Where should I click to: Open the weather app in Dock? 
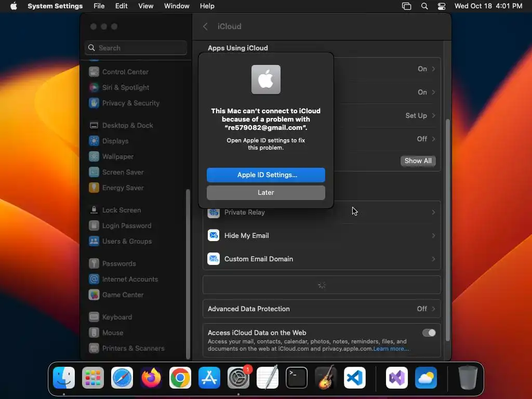426,378
